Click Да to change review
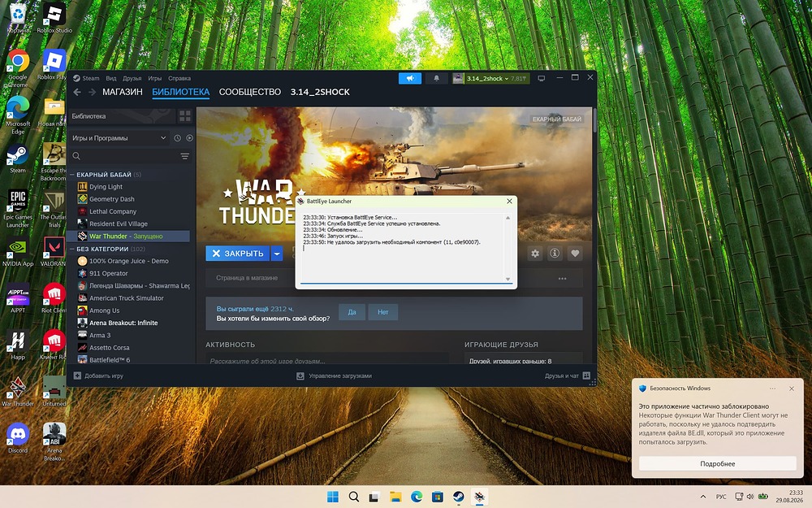The image size is (812, 508). point(352,312)
